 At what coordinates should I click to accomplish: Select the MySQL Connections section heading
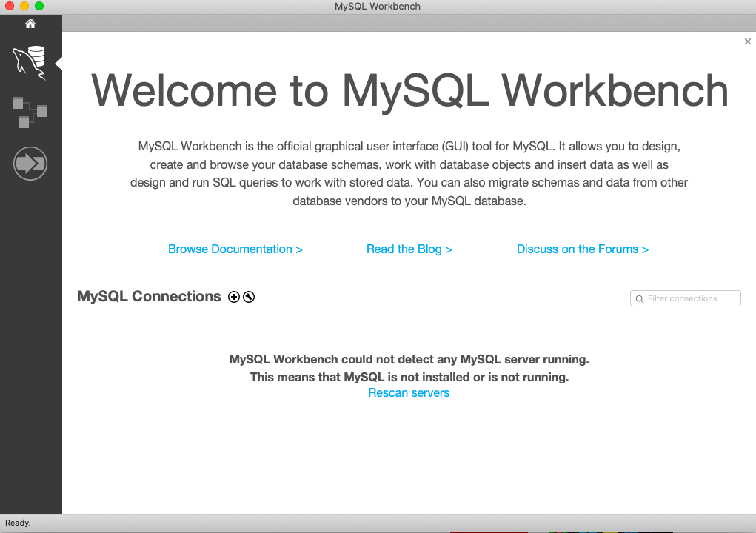148,296
